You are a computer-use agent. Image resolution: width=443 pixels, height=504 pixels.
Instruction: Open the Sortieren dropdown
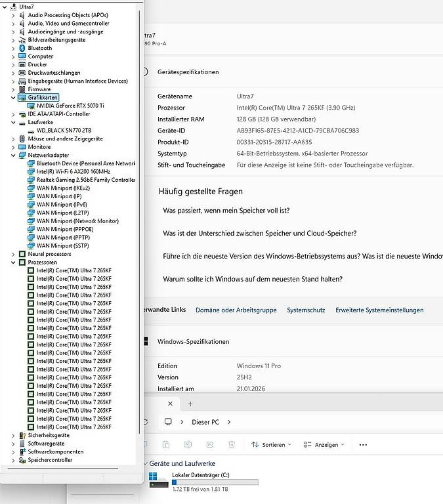point(271,444)
